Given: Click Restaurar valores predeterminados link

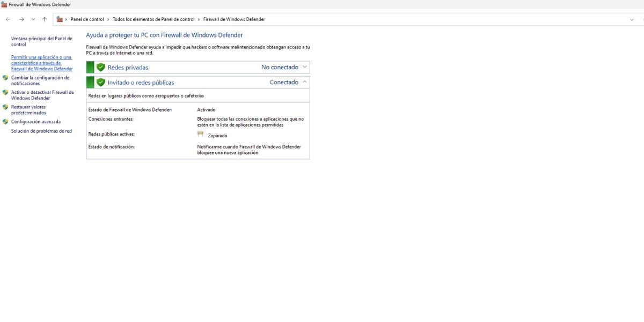Looking at the screenshot, I should tap(28, 110).
